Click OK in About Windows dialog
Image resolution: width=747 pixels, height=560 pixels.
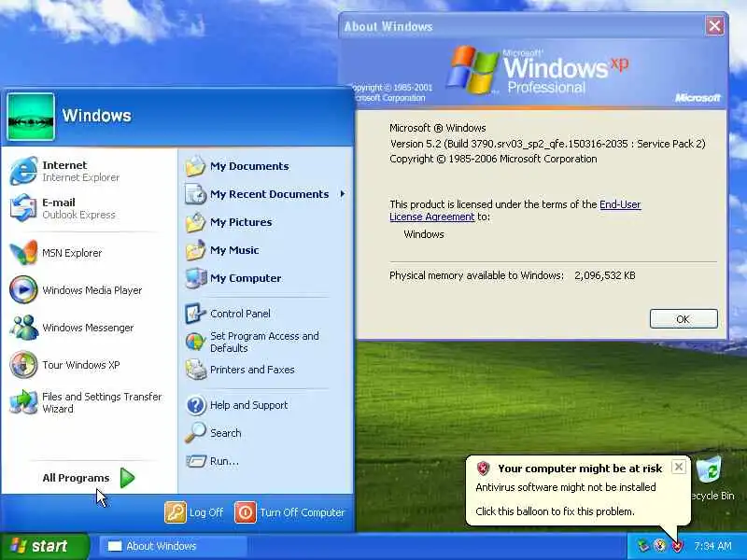pos(684,318)
